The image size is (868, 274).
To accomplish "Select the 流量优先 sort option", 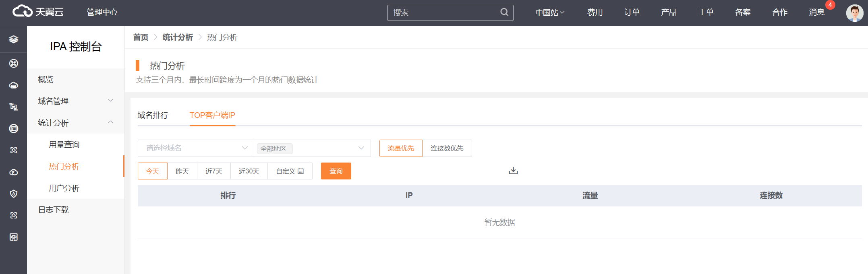I will [x=401, y=148].
